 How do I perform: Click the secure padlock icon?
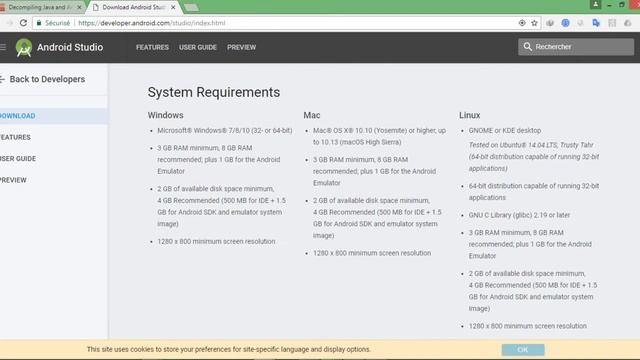tap(39, 23)
